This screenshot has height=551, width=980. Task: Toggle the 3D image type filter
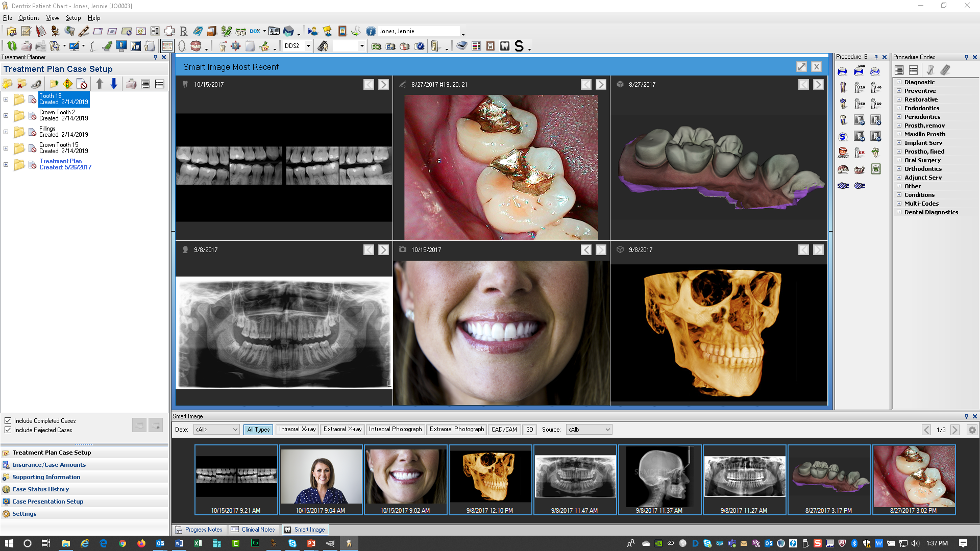click(529, 429)
